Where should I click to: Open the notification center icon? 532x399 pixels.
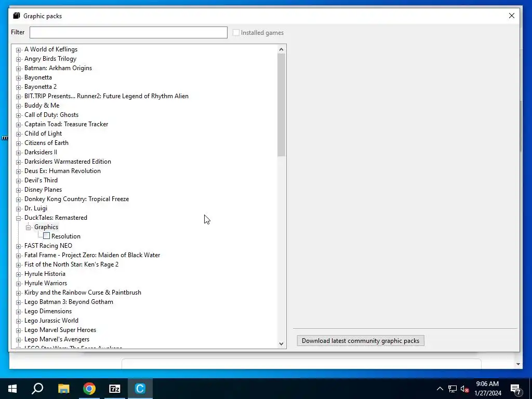coord(515,390)
